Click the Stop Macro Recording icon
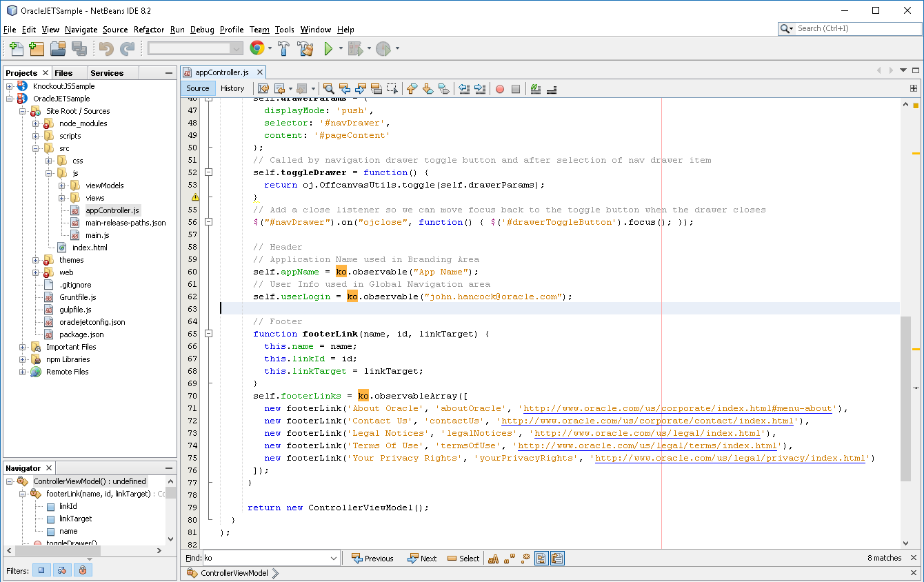Viewport: 924px width, 582px height. (516, 88)
